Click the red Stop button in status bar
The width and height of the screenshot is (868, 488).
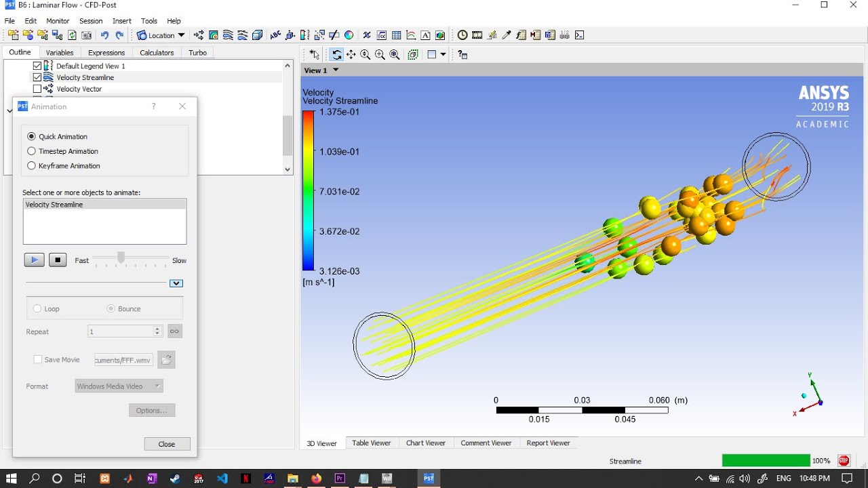pyautogui.click(x=844, y=461)
